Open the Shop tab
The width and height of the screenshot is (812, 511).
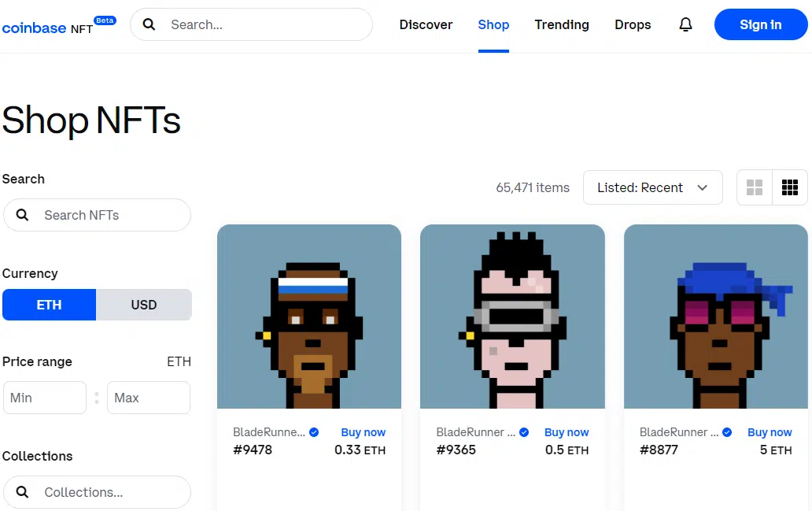pos(493,25)
